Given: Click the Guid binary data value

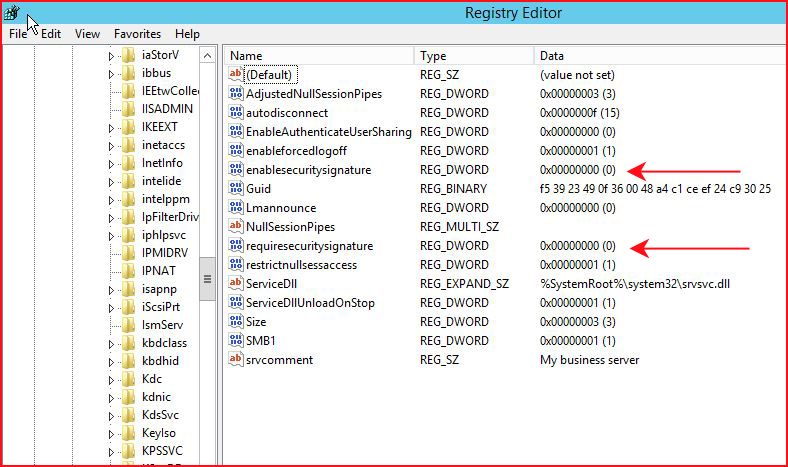Looking at the screenshot, I should pyautogui.click(x=655, y=189).
